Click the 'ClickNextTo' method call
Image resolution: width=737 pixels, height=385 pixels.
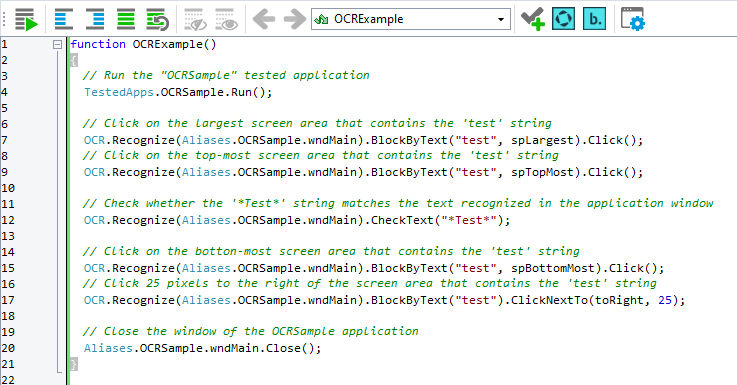pos(549,300)
